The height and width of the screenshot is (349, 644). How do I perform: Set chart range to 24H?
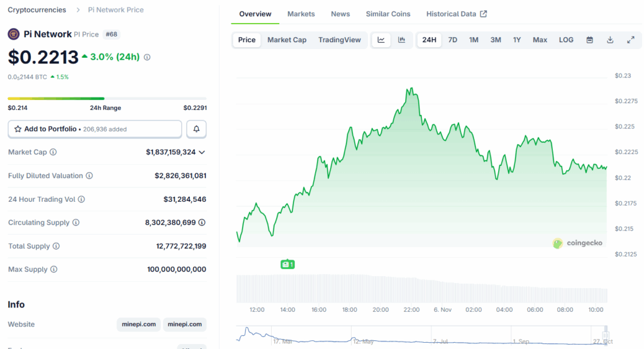(429, 40)
